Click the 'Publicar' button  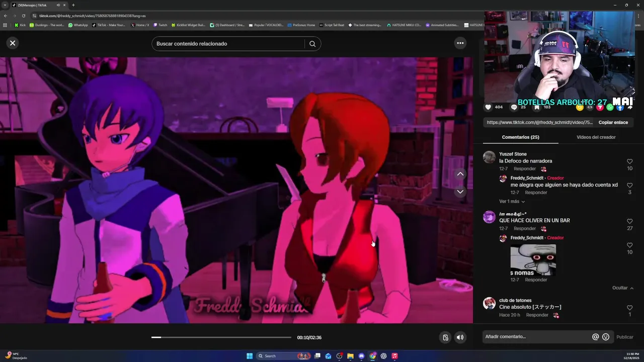625,337
